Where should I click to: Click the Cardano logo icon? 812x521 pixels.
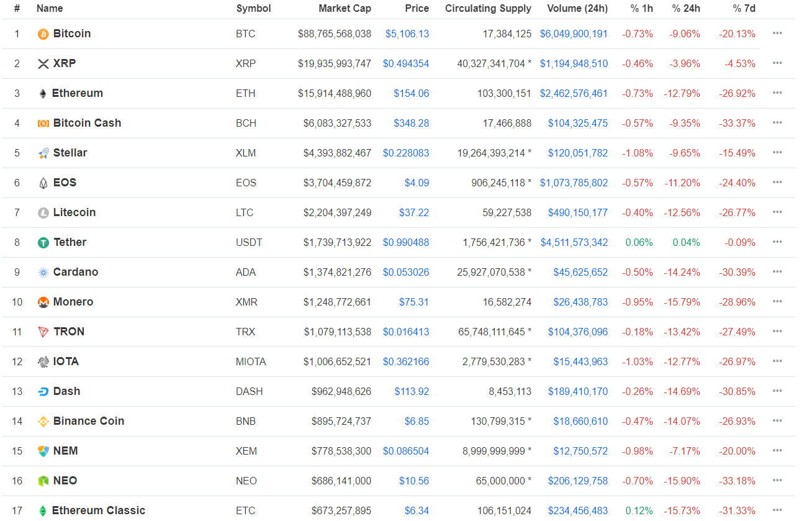pyautogui.click(x=43, y=272)
